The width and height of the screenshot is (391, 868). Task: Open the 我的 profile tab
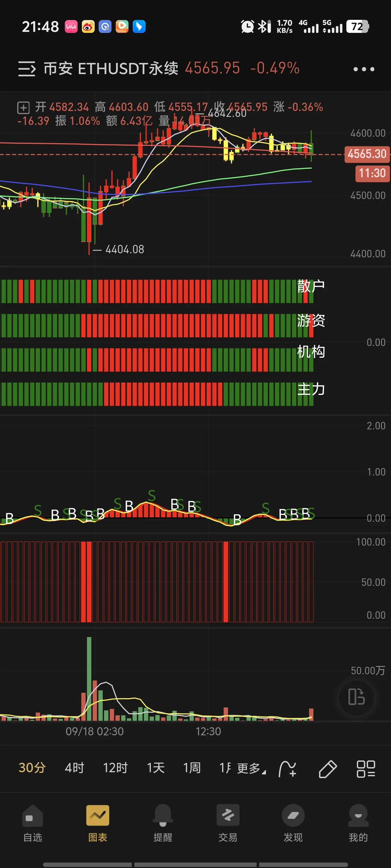tap(358, 823)
